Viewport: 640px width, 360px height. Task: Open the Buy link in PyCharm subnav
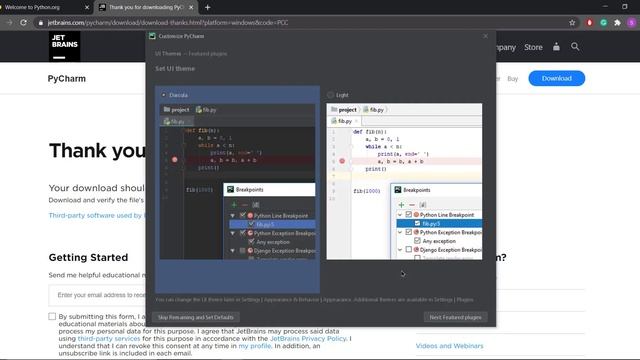pos(513,79)
